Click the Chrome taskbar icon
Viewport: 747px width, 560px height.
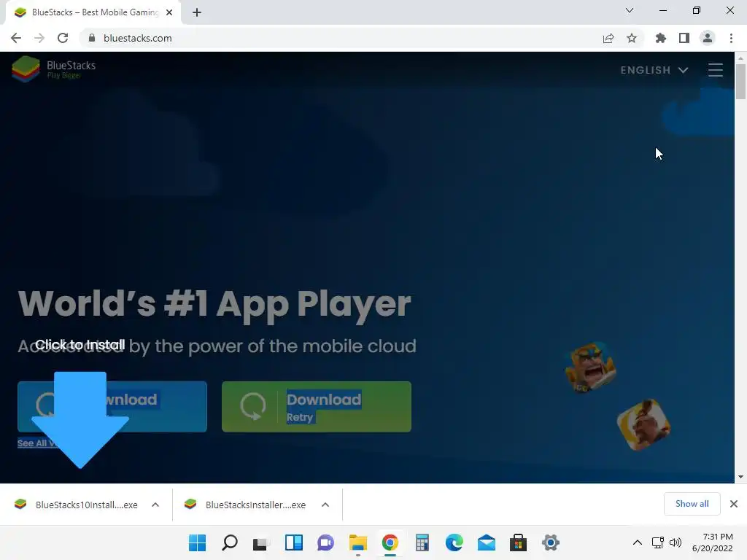[x=390, y=542]
